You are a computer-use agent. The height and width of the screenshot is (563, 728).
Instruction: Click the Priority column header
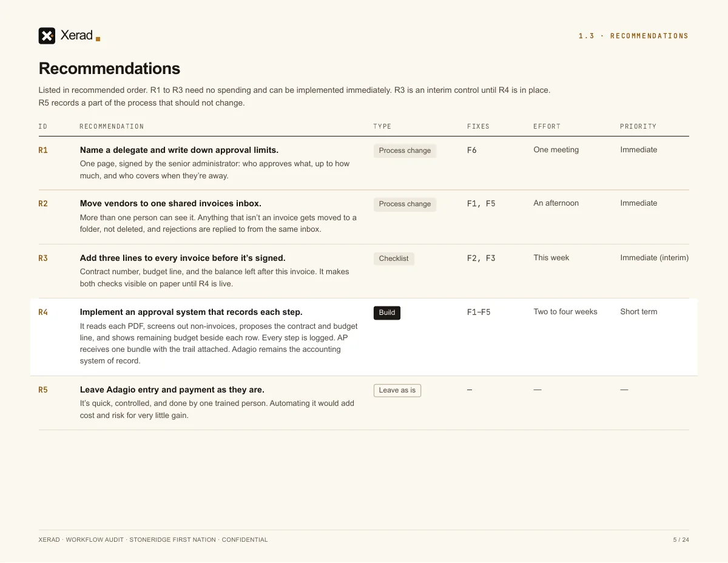(638, 127)
